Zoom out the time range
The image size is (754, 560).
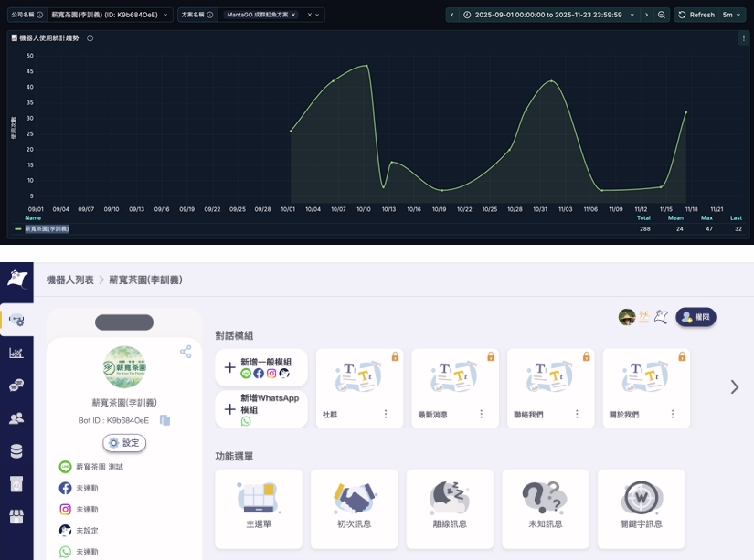(662, 15)
